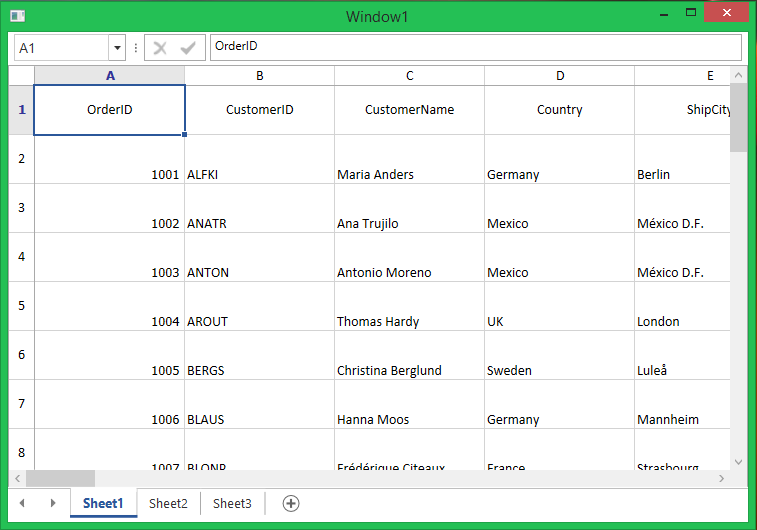The height and width of the screenshot is (530, 757).
Task: Select the BLAUS cell
Action: [x=260, y=404]
